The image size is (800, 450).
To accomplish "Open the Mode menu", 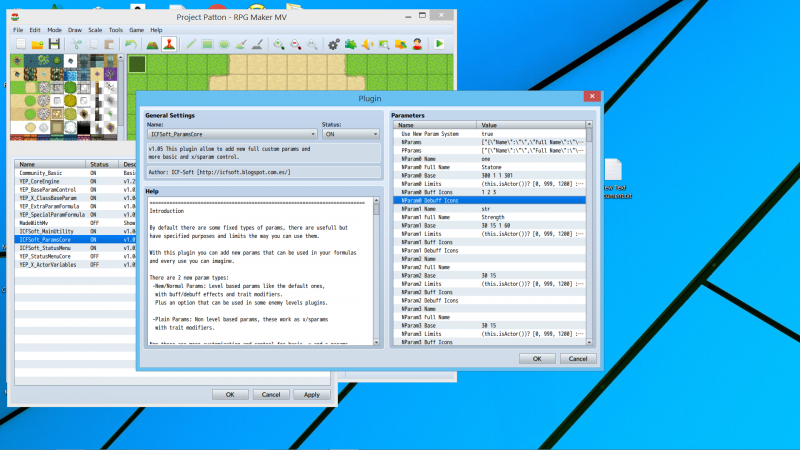I will pyautogui.click(x=54, y=30).
